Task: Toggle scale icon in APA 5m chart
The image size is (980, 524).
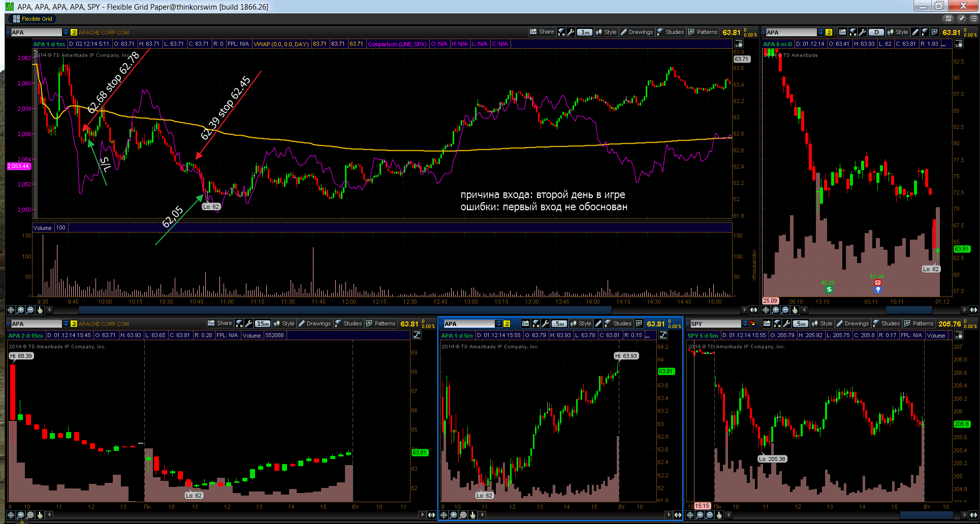Action: [x=663, y=335]
